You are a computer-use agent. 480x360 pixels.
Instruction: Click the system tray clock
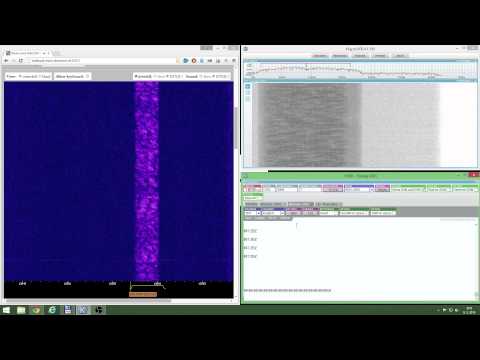[x=469, y=310]
